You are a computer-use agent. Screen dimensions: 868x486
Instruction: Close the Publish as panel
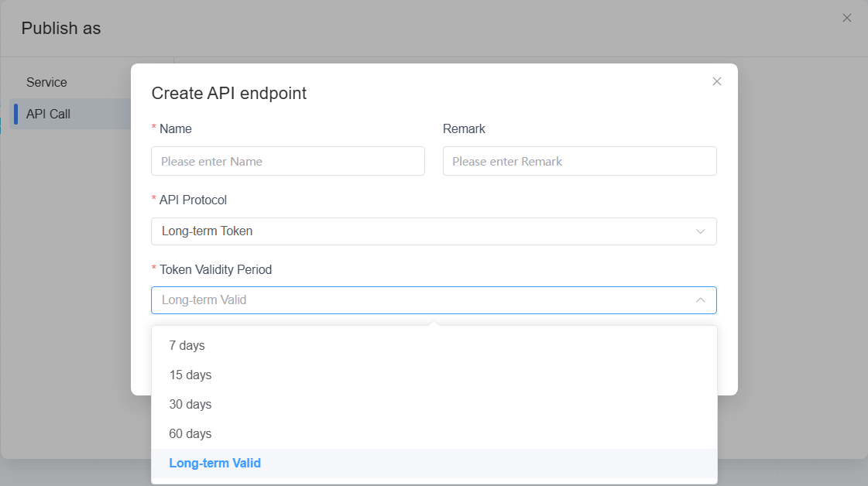pos(846,18)
